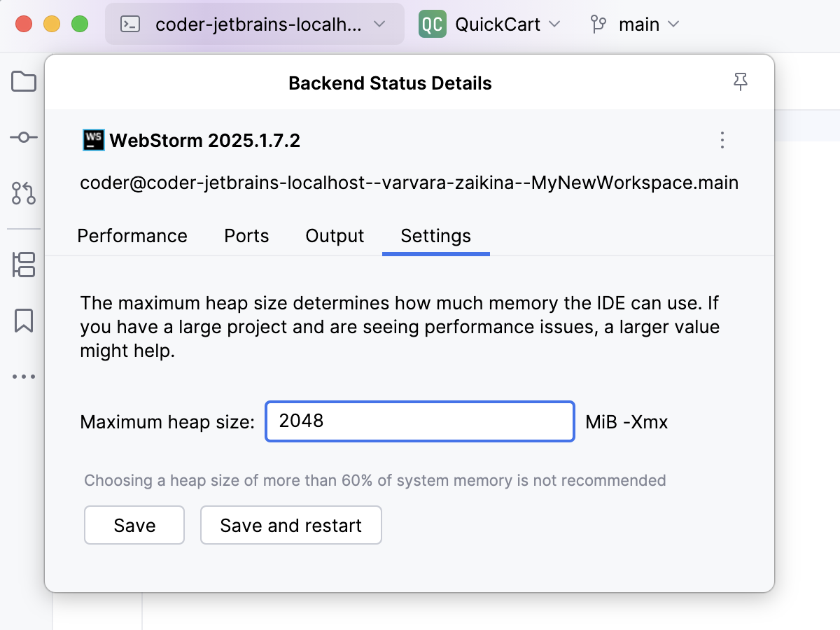Screen dimensions: 840x630
Task: Switch to the Ports tab
Action: 246,236
